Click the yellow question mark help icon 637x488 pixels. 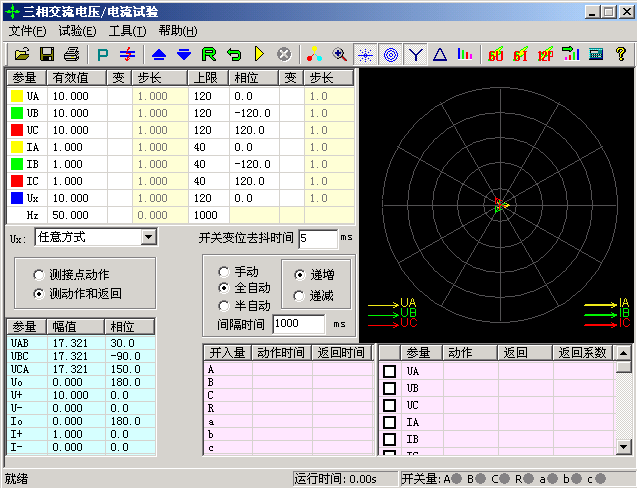click(620, 54)
